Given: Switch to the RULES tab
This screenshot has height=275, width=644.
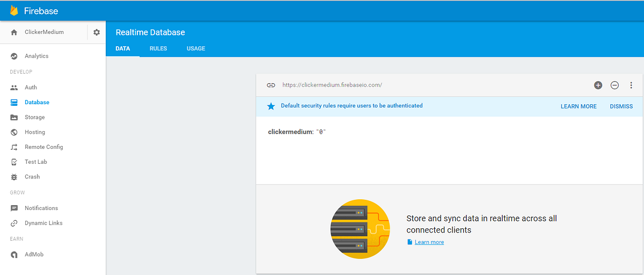Looking at the screenshot, I should (x=158, y=48).
